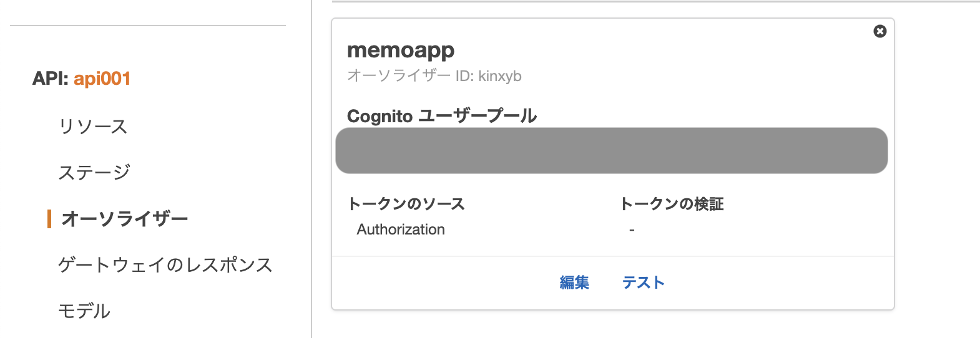The width and height of the screenshot is (980, 338).
Task: Click the Cognito ユーザープール heading
Action: (x=442, y=116)
